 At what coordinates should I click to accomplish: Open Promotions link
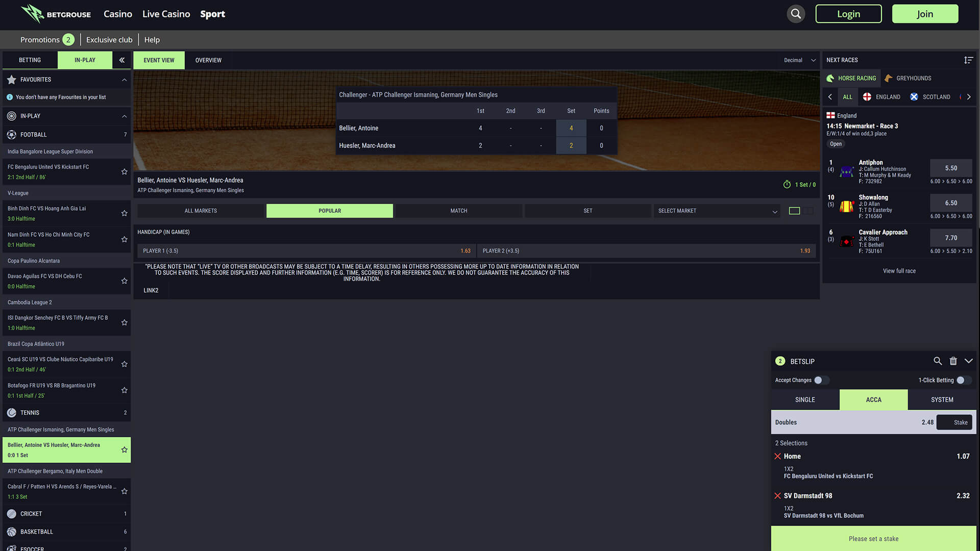[47, 40]
